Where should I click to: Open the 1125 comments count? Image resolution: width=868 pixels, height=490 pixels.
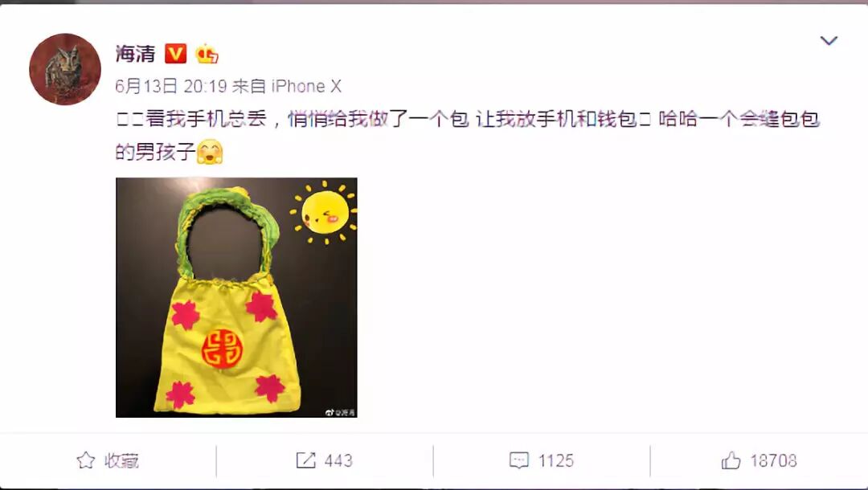556,460
